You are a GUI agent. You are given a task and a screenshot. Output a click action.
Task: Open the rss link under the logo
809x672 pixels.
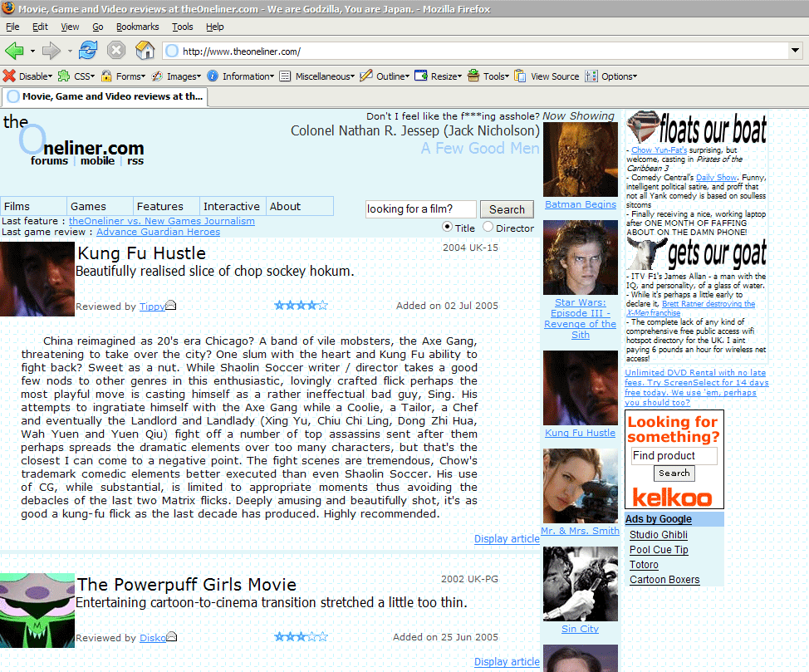coord(135,160)
